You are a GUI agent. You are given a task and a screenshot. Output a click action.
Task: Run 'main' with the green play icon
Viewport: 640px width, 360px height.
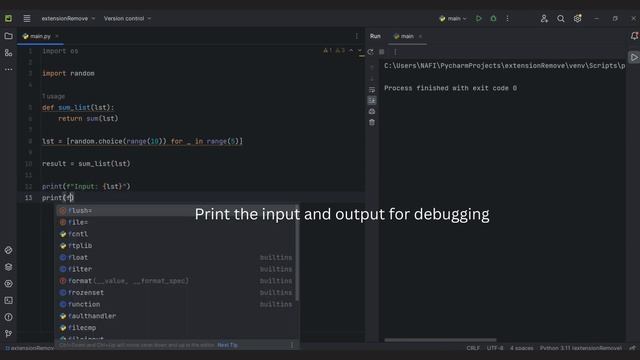click(x=478, y=18)
